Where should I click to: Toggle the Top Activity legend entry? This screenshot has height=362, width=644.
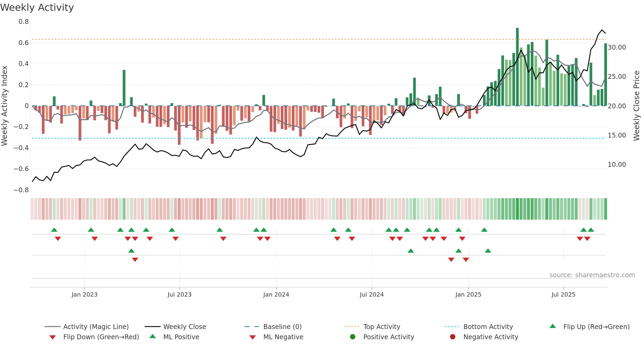click(x=372, y=327)
